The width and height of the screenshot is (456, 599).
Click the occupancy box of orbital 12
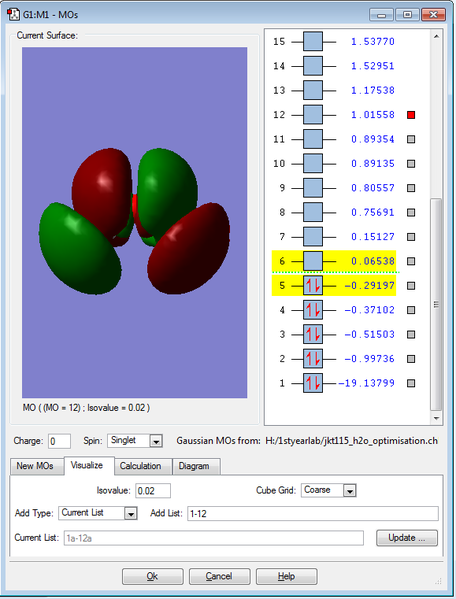(x=313, y=115)
